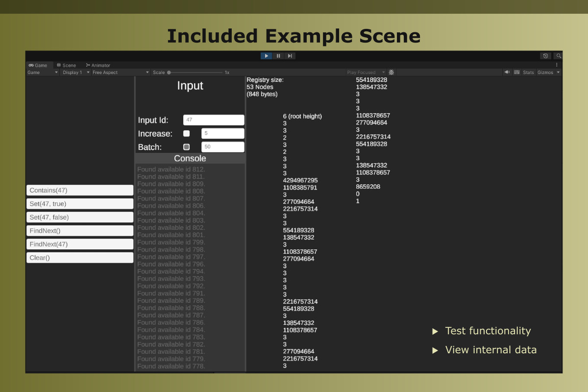The height and width of the screenshot is (392, 588).
Task: Click the value 1108385791
Action: (300, 188)
